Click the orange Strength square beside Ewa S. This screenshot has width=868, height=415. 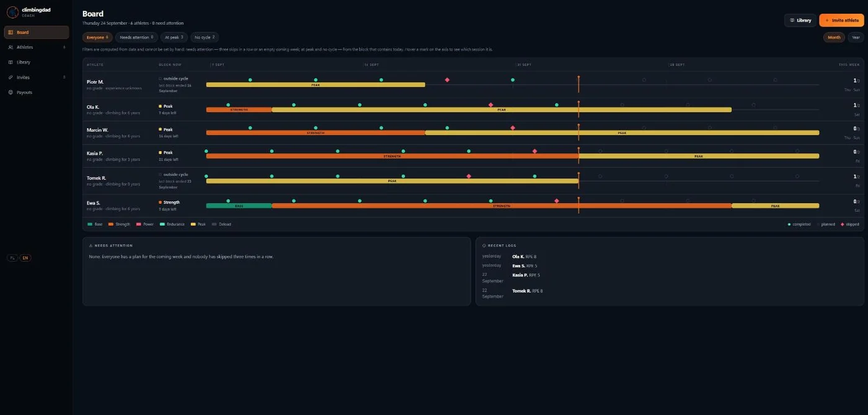(161, 203)
